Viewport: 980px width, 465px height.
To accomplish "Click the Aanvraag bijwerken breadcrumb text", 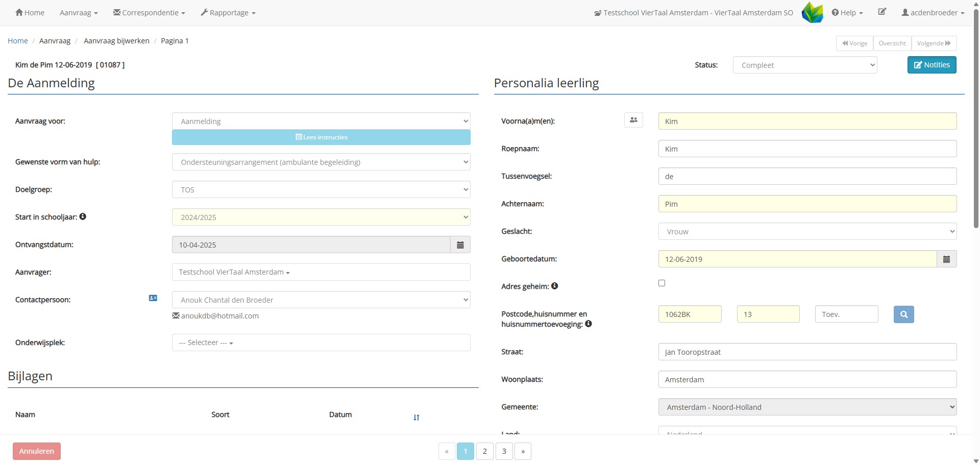I will [116, 41].
